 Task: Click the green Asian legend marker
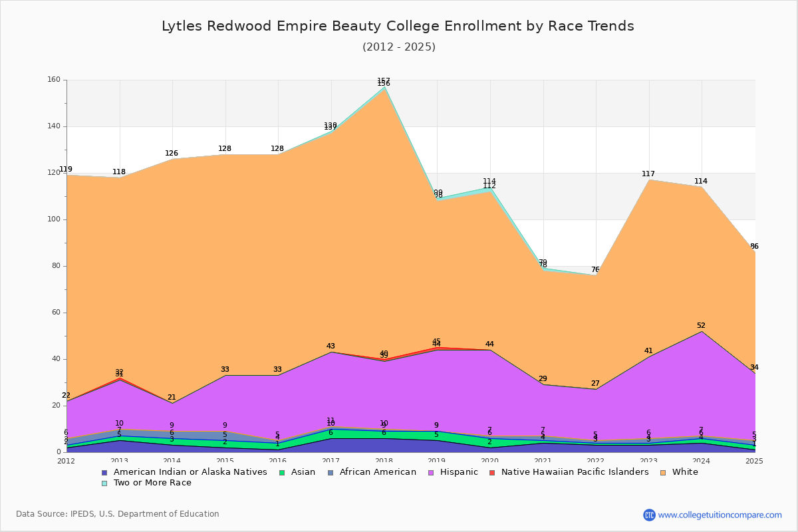283,472
